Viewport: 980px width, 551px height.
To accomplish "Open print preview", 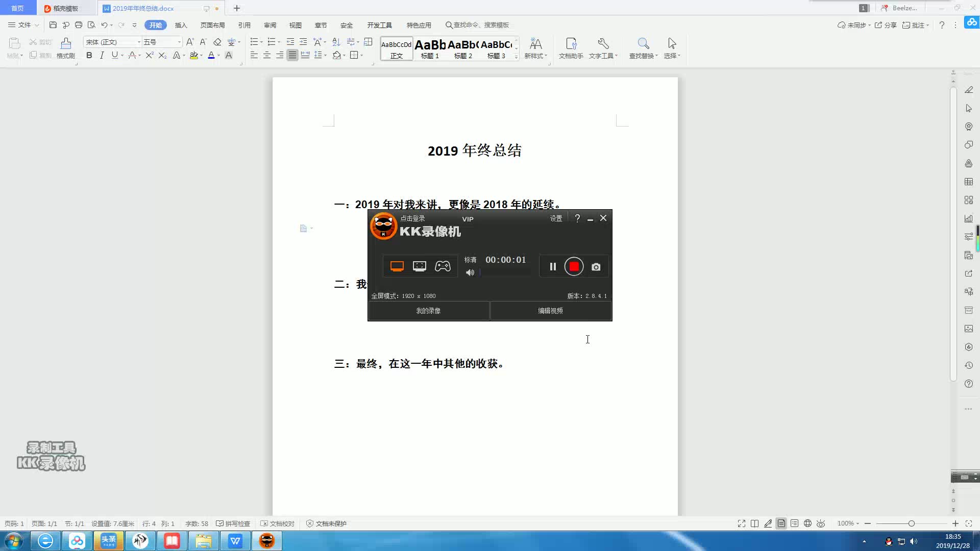I will 91,24.
